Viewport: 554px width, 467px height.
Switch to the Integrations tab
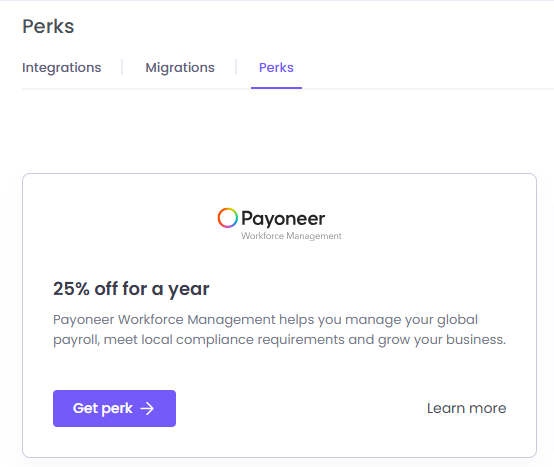pyautogui.click(x=61, y=67)
